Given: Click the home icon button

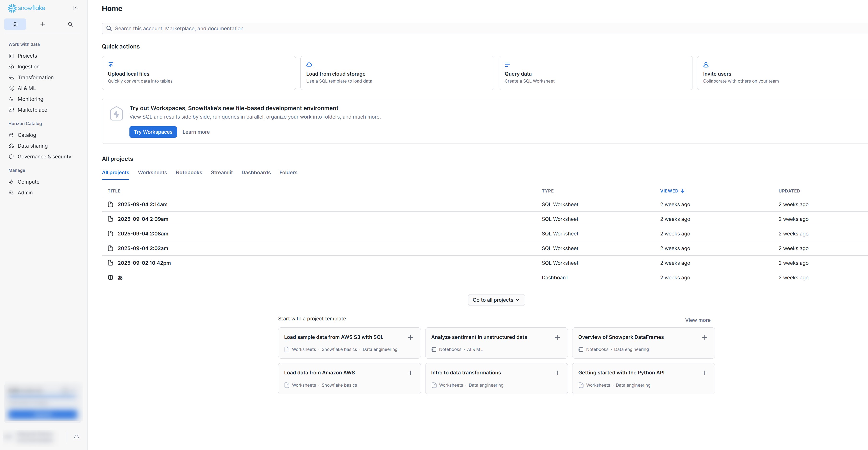Looking at the screenshot, I should coord(15,24).
